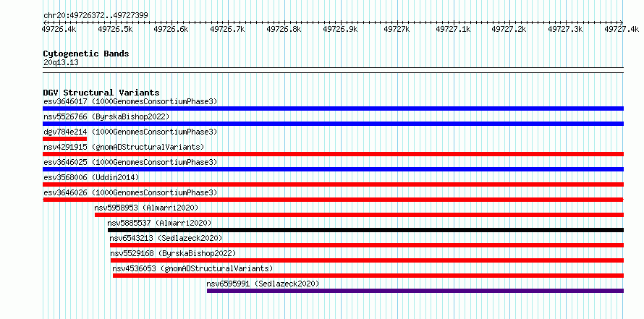Select the blue bar under nsv5526766
The image size is (644, 319).
pos(333,124)
